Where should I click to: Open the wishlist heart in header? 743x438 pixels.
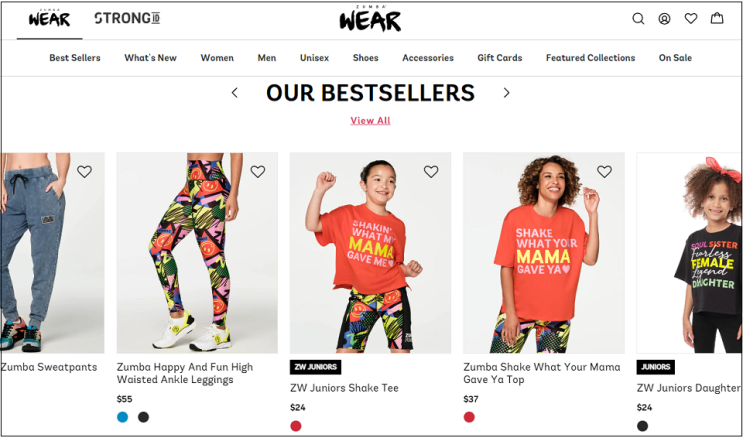(x=691, y=19)
